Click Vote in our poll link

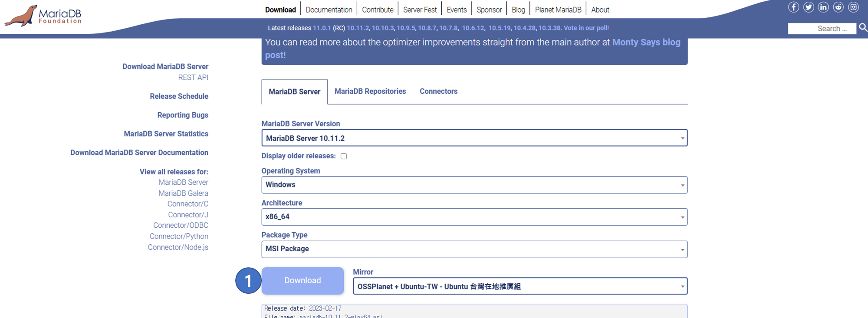[586, 28]
